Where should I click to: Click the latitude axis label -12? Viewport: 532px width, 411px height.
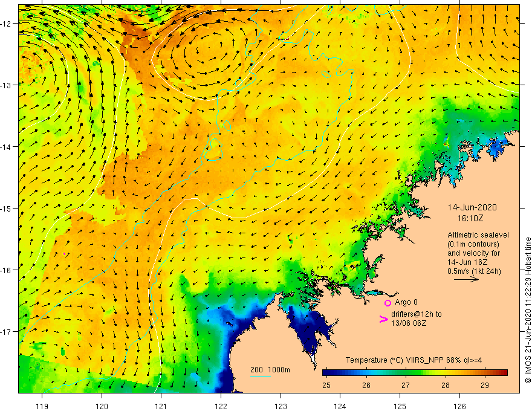(7, 24)
